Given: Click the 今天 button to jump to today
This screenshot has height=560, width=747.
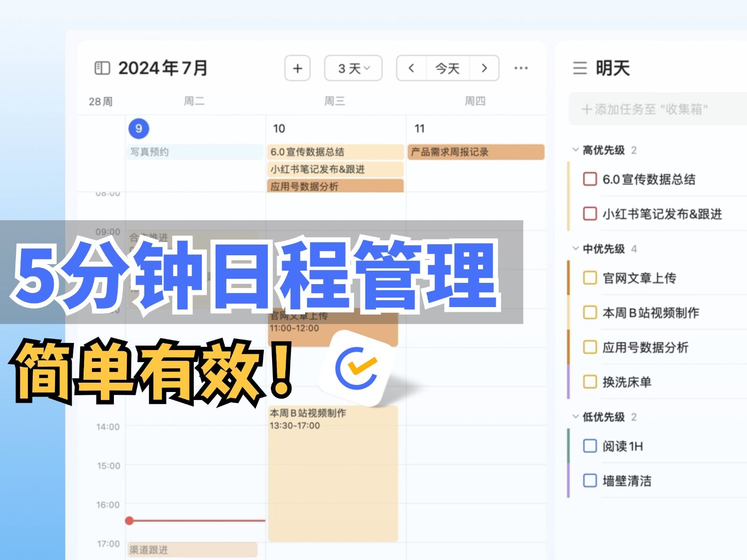Looking at the screenshot, I should (447, 68).
